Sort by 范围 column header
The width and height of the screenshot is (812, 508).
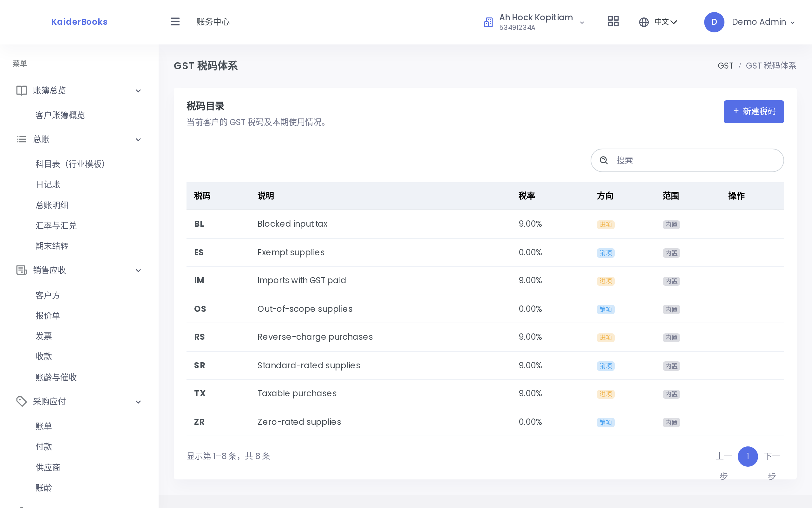pyautogui.click(x=671, y=196)
